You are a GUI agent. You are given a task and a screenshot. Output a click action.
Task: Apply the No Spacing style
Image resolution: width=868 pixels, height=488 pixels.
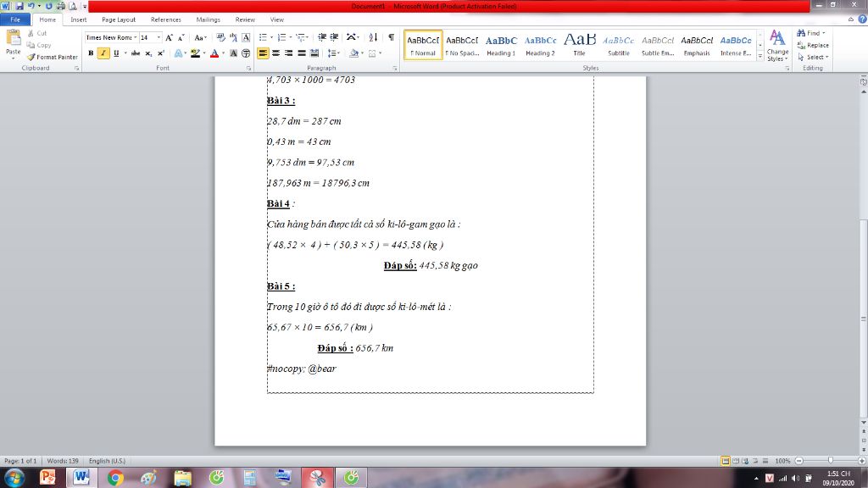tap(462, 45)
